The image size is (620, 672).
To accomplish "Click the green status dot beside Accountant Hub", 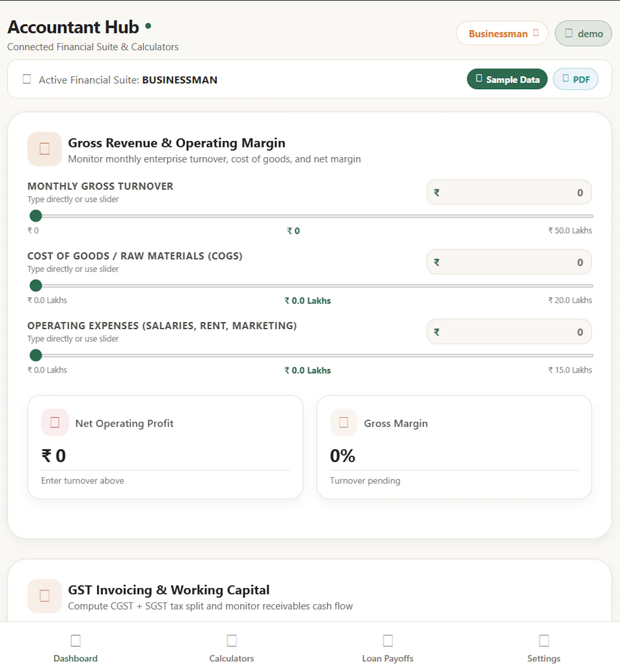I will 148,26.
